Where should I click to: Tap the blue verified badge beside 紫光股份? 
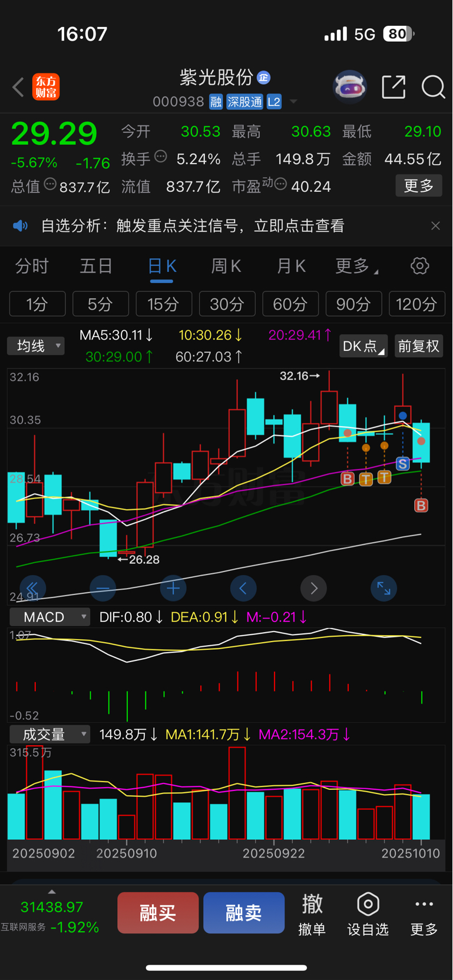click(x=264, y=78)
